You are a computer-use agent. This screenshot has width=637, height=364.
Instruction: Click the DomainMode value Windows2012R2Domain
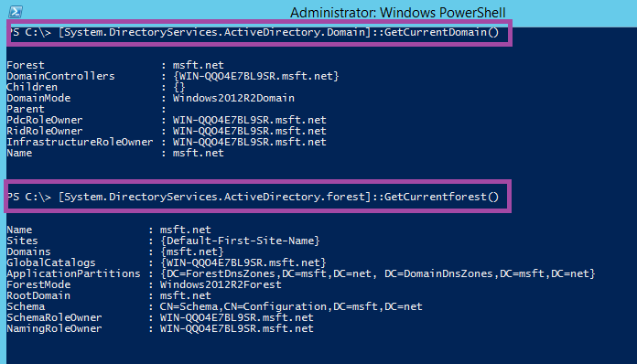pos(233,98)
